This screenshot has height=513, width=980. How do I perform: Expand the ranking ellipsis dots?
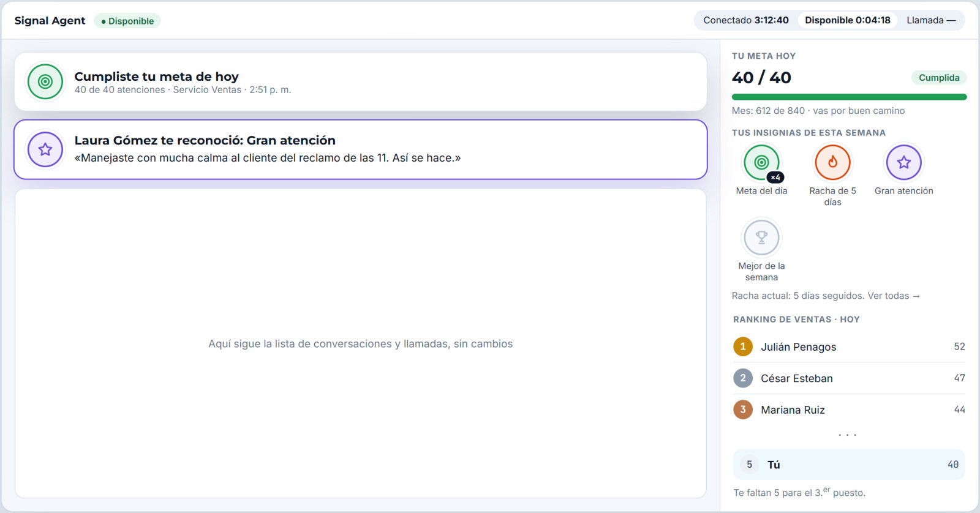pyautogui.click(x=848, y=435)
